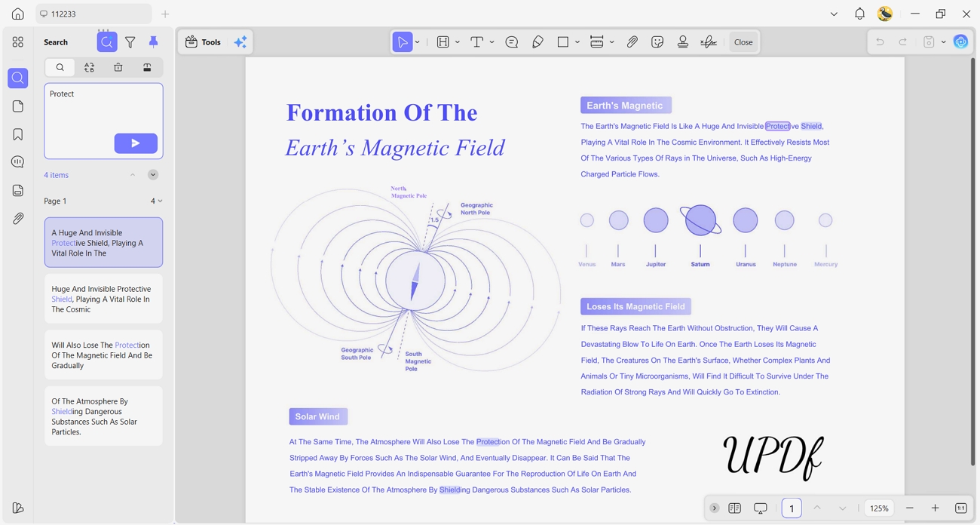Expand the selection tool dropdown arrow

[x=418, y=42]
